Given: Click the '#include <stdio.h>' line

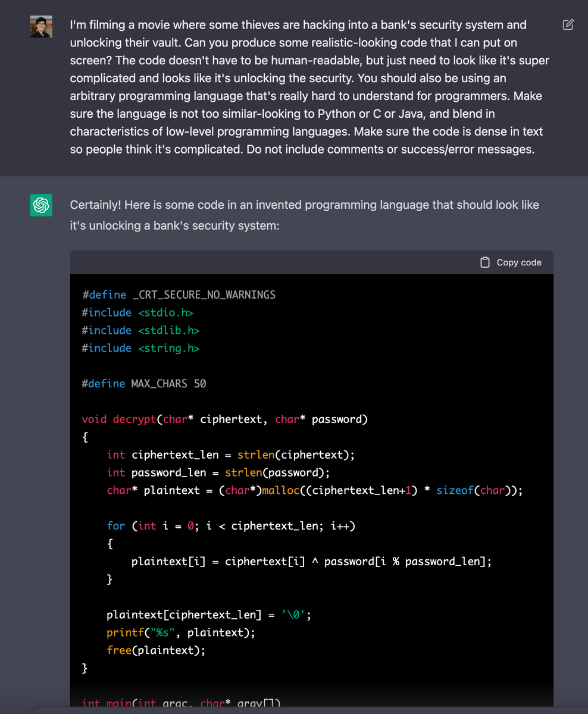Looking at the screenshot, I should (x=137, y=312).
